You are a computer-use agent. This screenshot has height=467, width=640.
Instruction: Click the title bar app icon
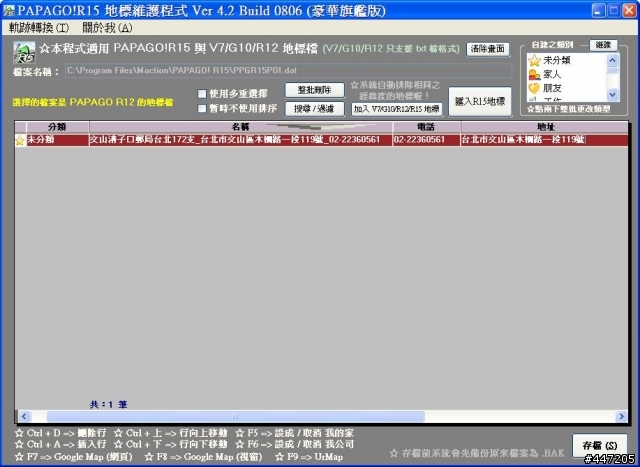point(8,11)
